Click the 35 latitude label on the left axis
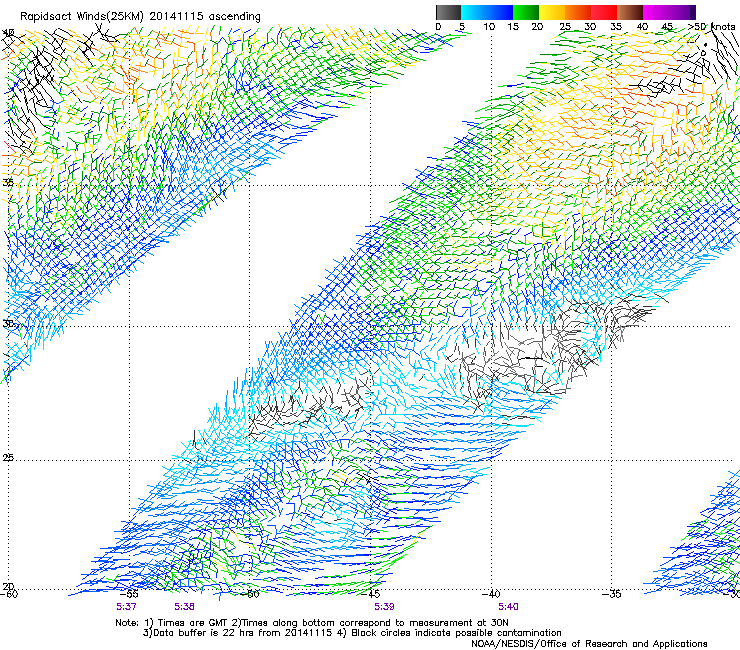Viewport: 740px width, 650px height. point(8,182)
